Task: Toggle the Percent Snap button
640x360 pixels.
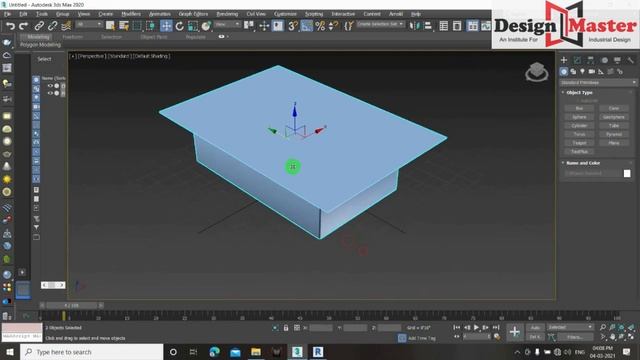Action: tap(320, 26)
